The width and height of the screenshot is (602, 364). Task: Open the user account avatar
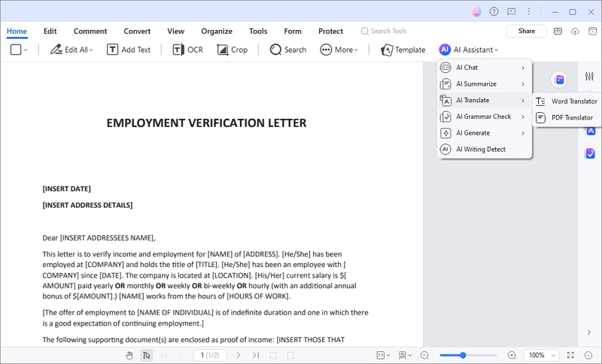coord(476,12)
